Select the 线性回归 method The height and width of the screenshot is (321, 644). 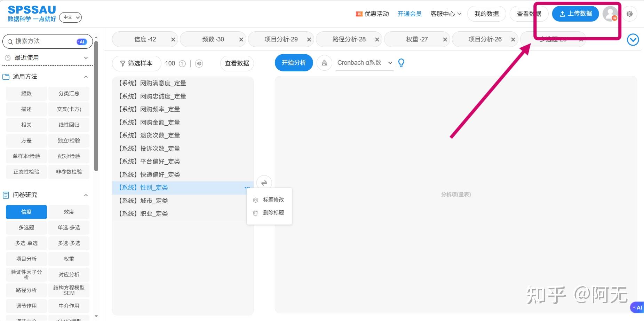(69, 125)
